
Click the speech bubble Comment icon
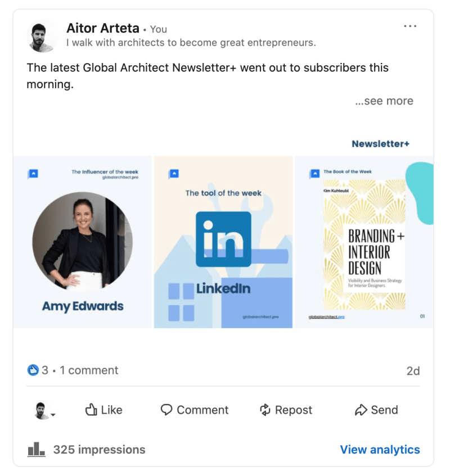166,410
